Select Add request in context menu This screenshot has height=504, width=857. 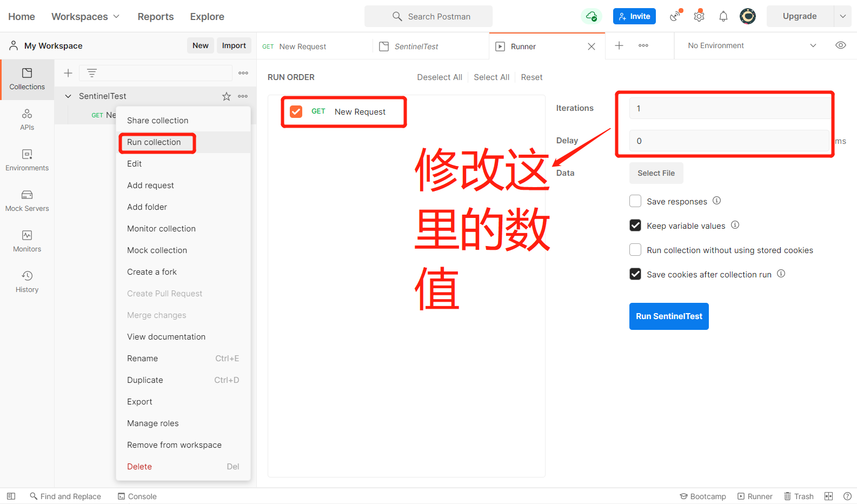coord(183,185)
